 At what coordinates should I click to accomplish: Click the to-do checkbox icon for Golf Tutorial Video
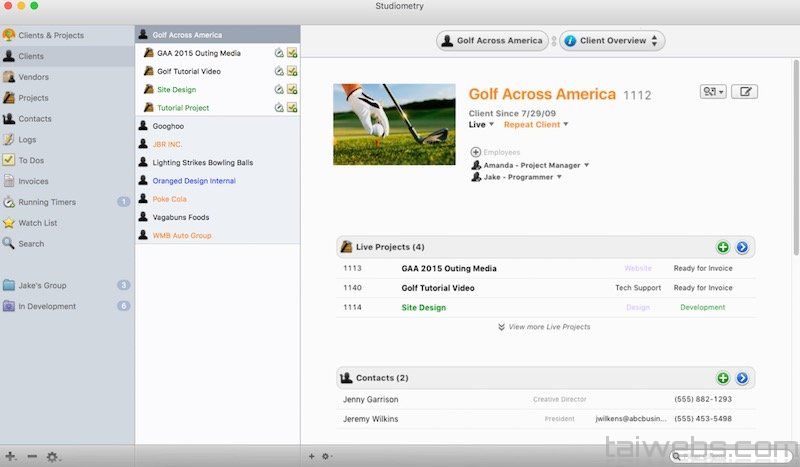(x=292, y=71)
